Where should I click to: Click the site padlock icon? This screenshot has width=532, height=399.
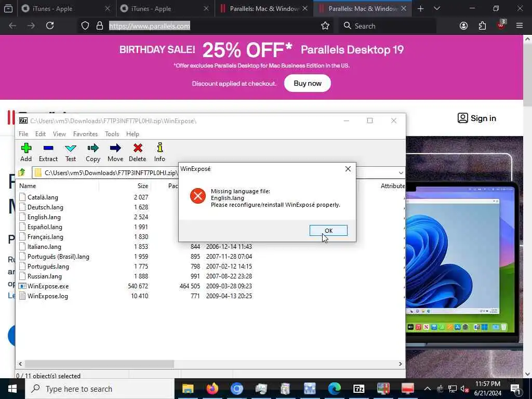pos(100,26)
